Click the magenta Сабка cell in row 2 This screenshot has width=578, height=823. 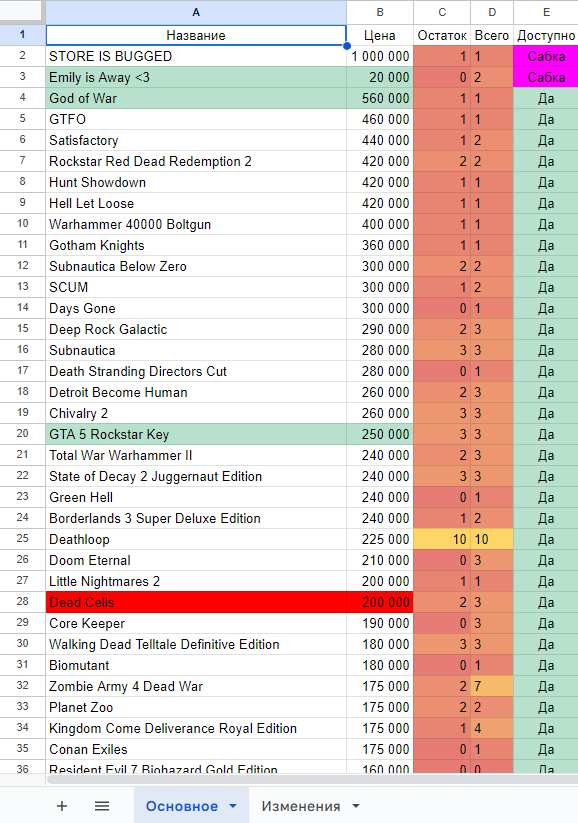pyautogui.click(x=546, y=56)
